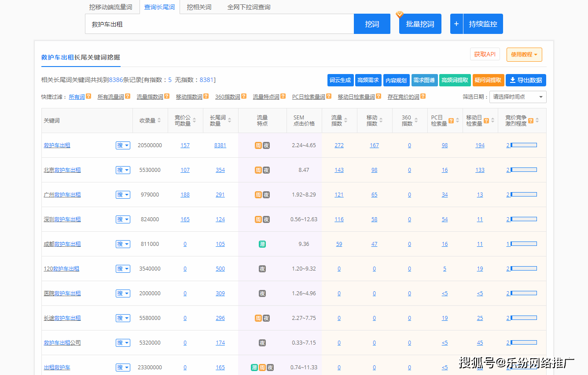Click help icon next to 流量指数词 filter
Viewport: 588px width, 375px height.
167,96
